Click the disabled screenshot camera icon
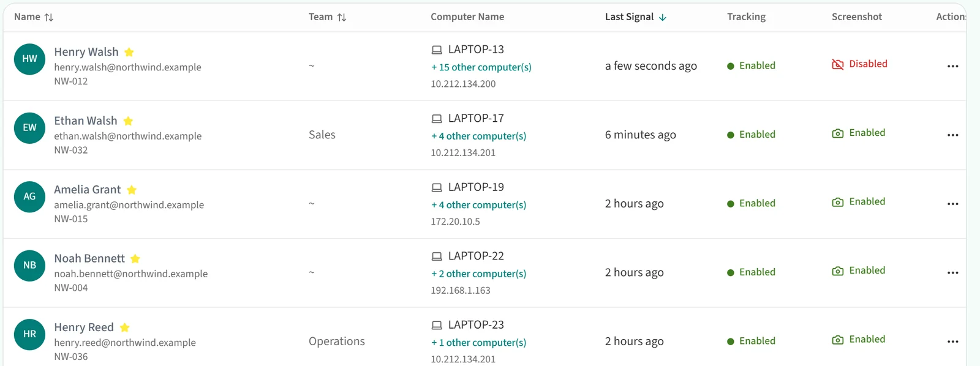Image resolution: width=980 pixels, height=366 pixels. pos(837,64)
